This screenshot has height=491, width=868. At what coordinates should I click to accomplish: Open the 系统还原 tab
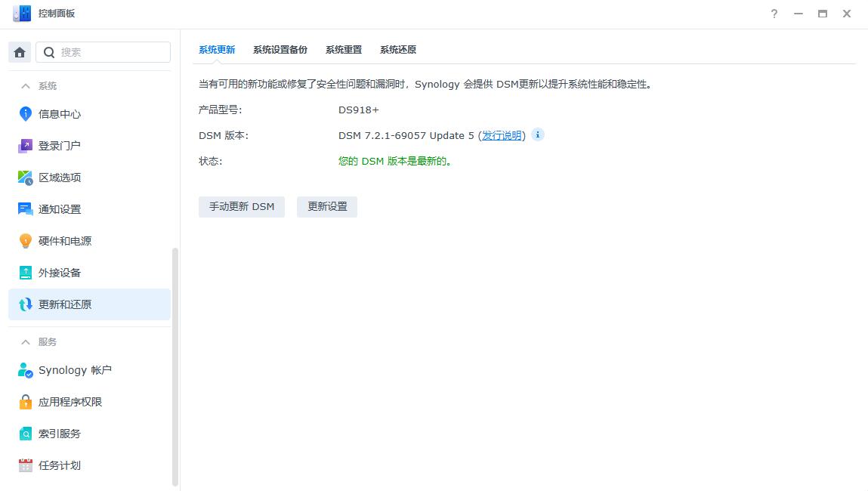coord(397,50)
